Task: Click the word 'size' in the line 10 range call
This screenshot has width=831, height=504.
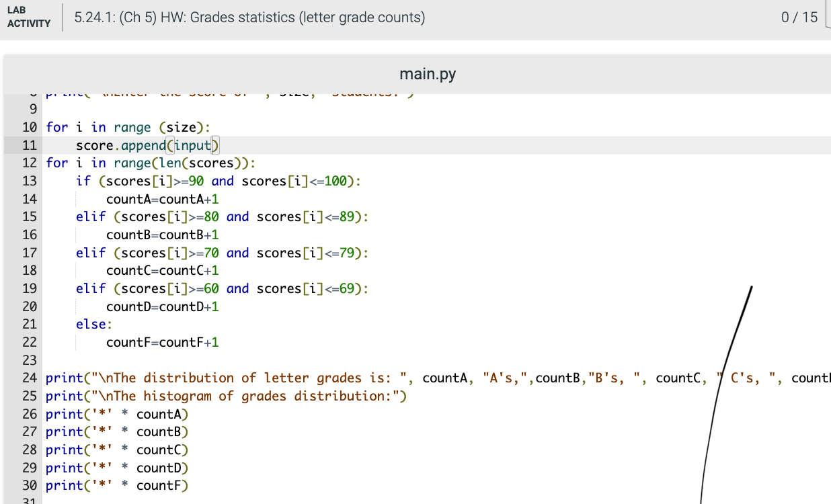Action: tap(180, 127)
